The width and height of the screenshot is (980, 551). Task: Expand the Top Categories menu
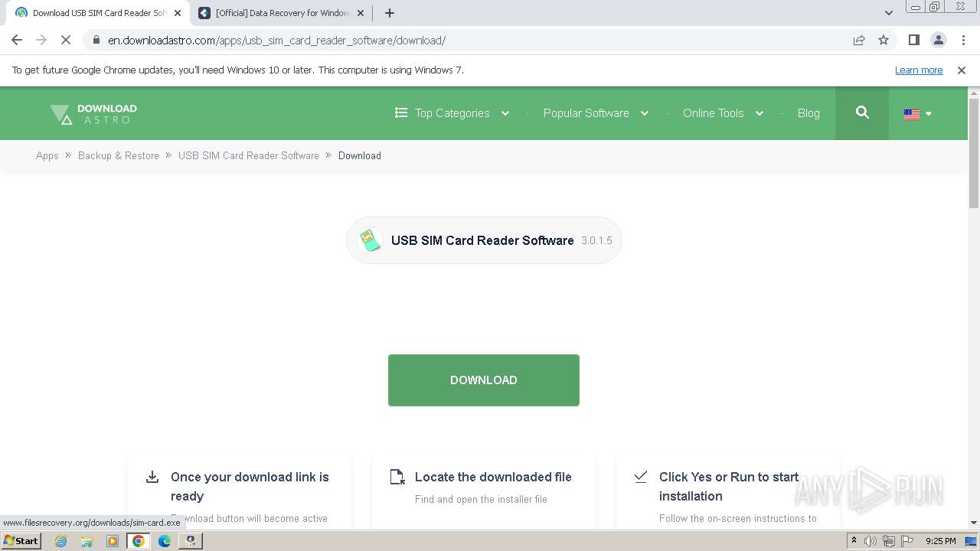point(452,113)
